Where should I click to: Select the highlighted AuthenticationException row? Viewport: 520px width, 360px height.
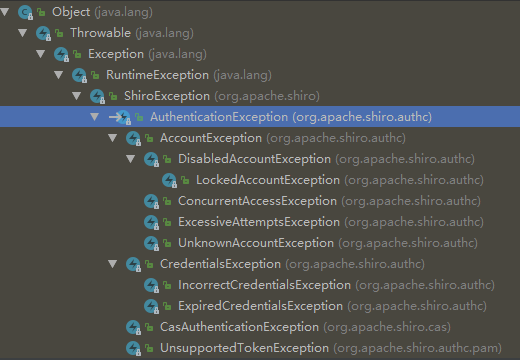[x=260, y=117]
